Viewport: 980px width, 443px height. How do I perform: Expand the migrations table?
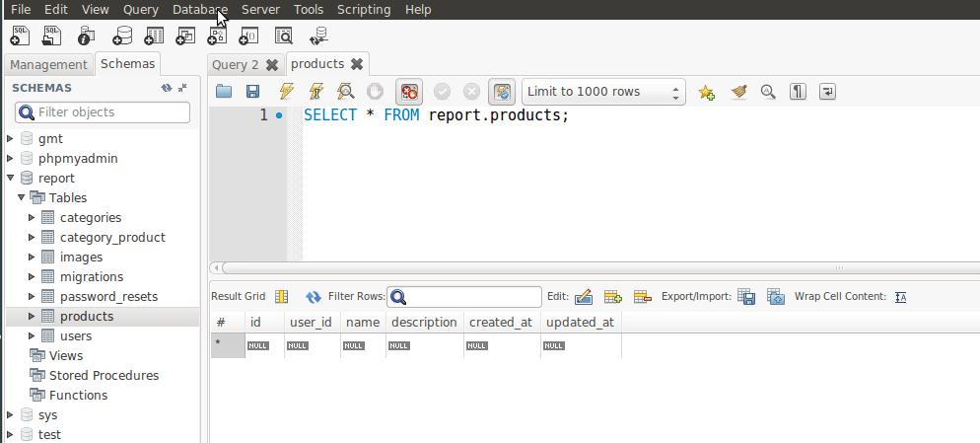point(32,276)
